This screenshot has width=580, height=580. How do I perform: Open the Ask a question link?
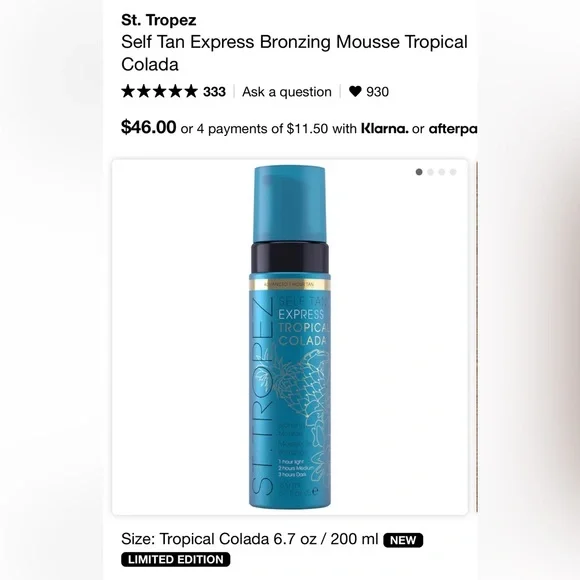pos(287,92)
